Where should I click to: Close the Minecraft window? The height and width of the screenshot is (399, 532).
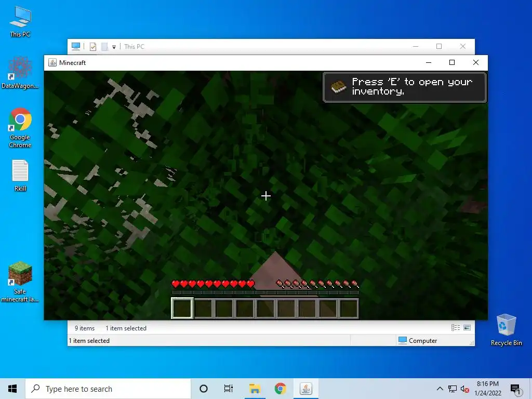coord(476,62)
